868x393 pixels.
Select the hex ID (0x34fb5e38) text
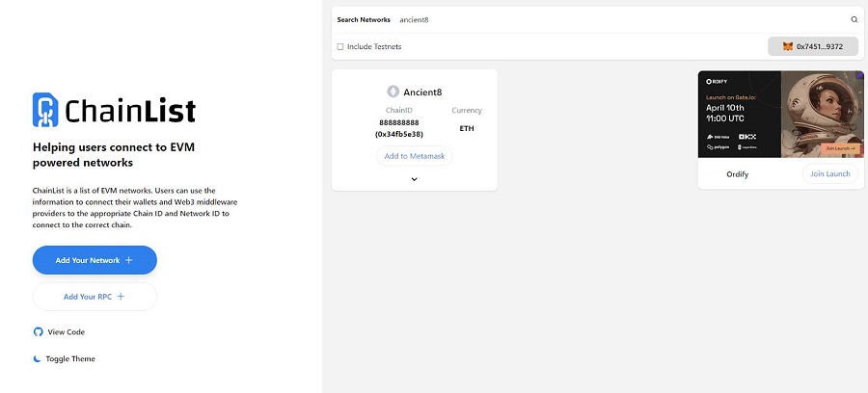point(399,134)
